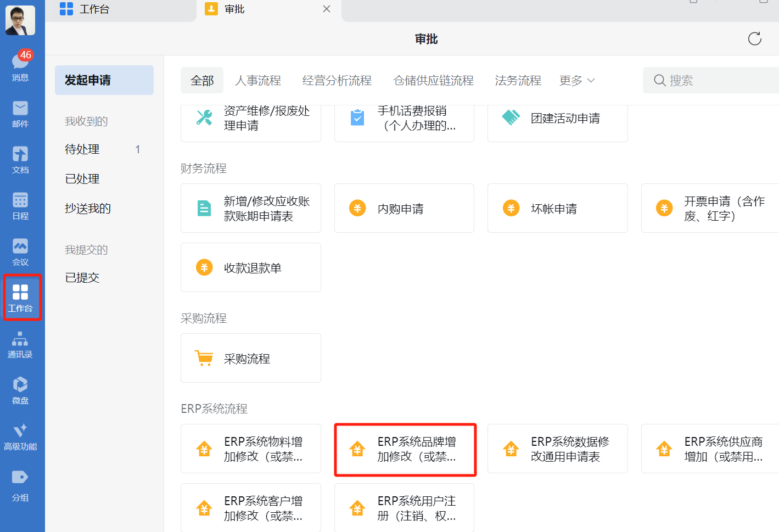Click yen icon of 开票申请
Image resolution: width=779 pixels, height=532 pixels.
tap(664, 208)
